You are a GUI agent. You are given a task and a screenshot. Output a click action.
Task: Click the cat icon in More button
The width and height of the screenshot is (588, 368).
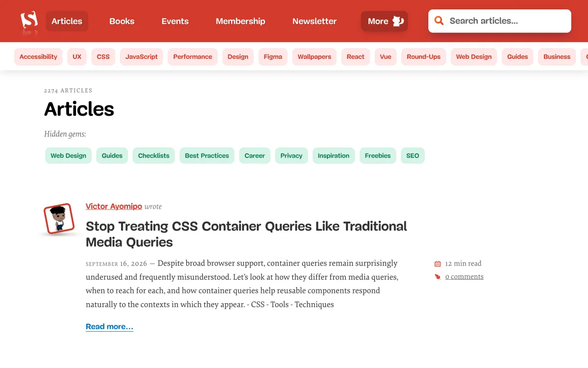tap(398, 21)
